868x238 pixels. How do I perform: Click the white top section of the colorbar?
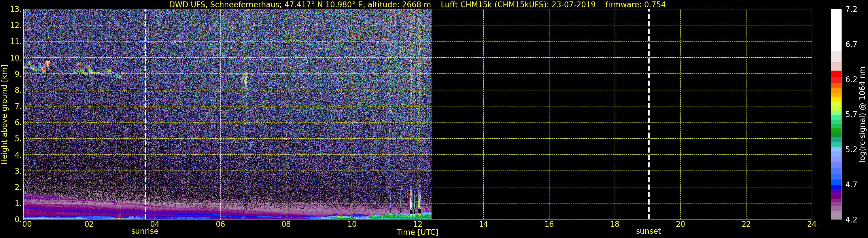point(836,30)
